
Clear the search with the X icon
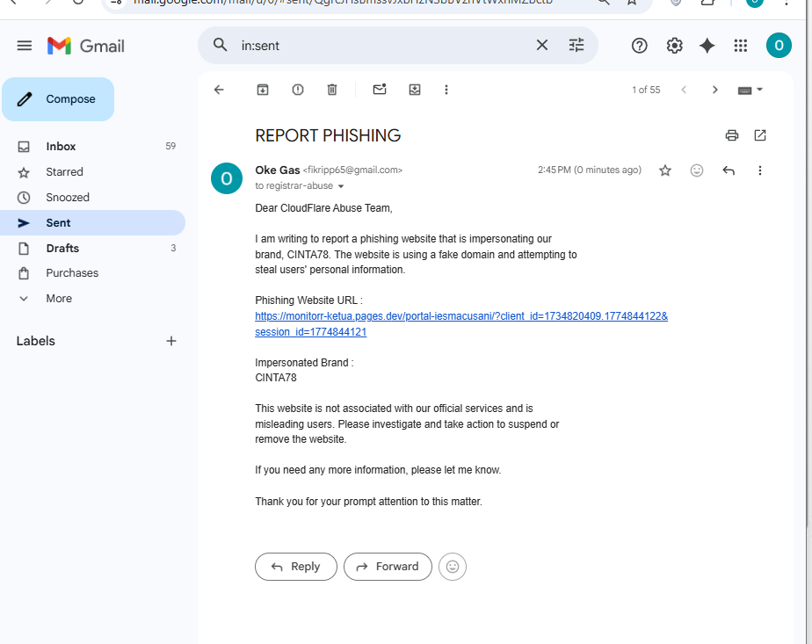point(541,45)
